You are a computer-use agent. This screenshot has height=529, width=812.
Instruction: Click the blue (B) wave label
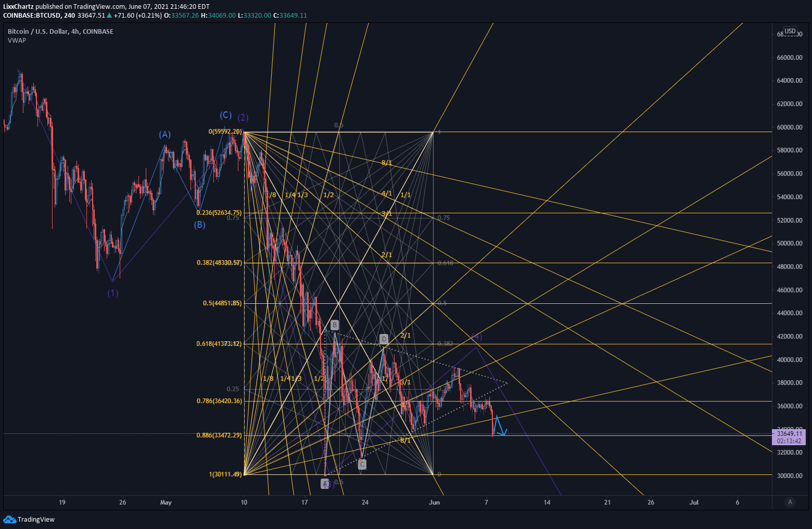tap(200, 225)
